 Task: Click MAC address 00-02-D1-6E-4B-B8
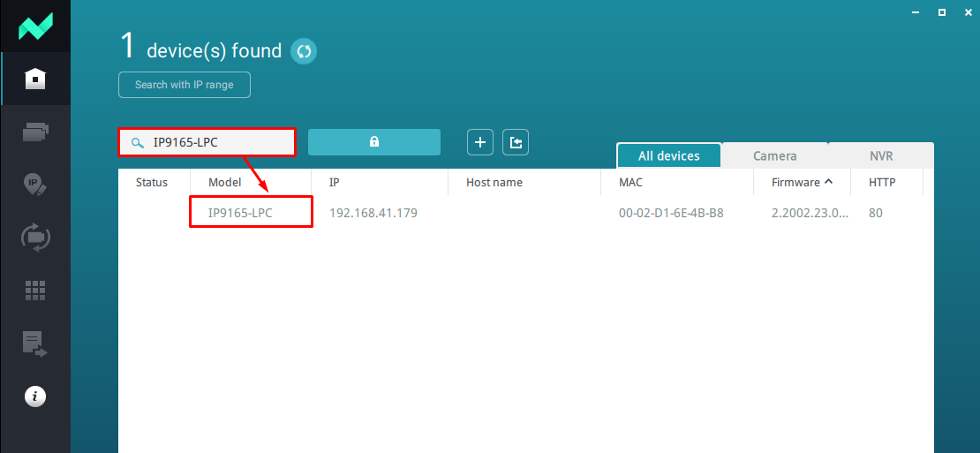pos(671,213)
